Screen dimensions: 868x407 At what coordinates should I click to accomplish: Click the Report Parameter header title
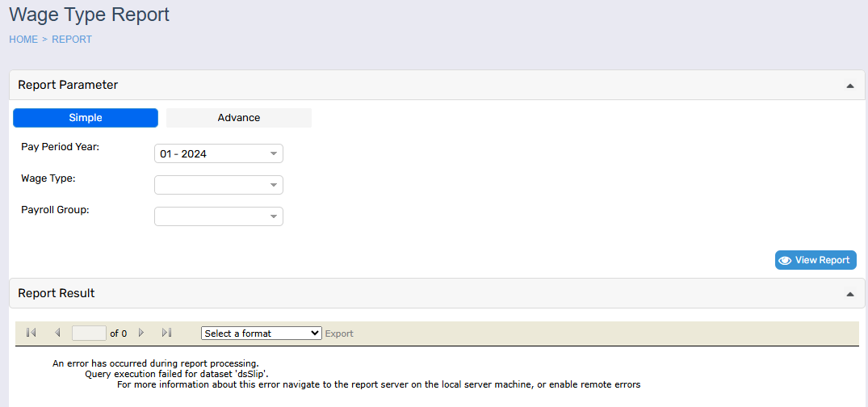[68, 85]
